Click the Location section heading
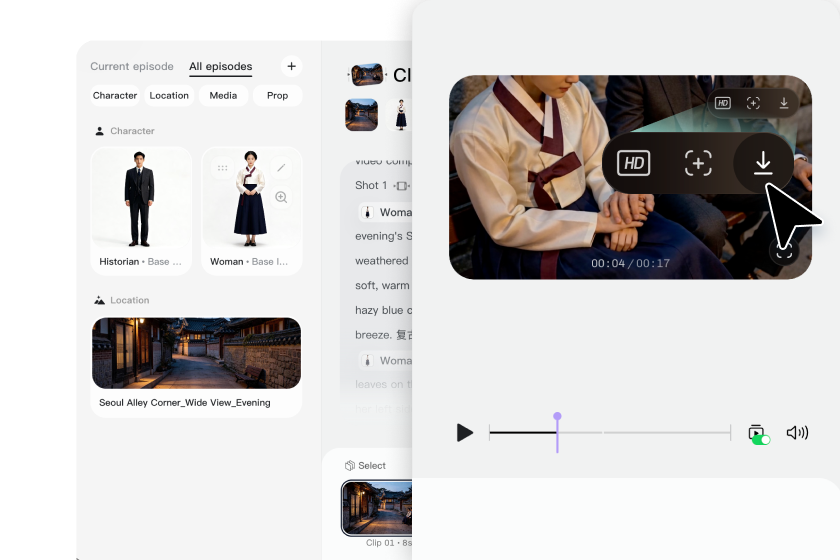 (x=122, y=300)
